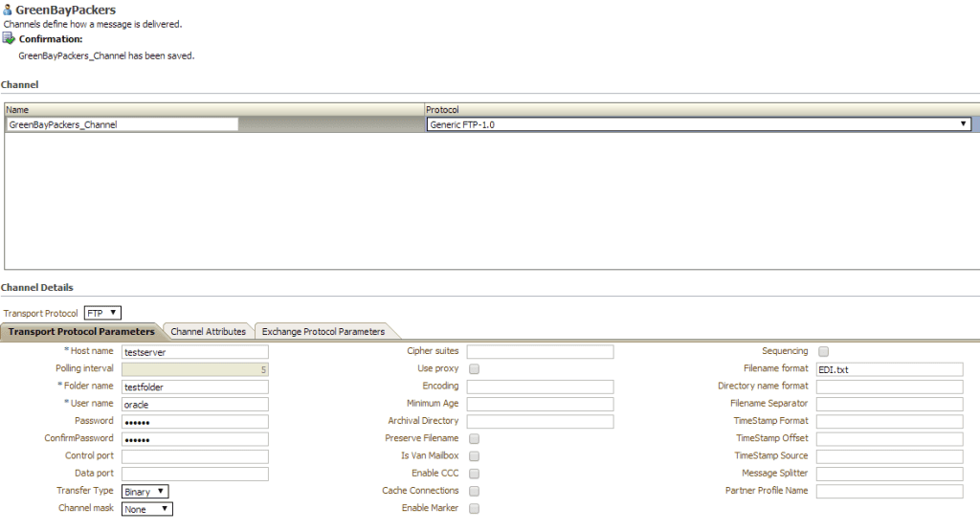Click the User name field
Viewport: 980px width, 531px height.
(x=195, y=404)
